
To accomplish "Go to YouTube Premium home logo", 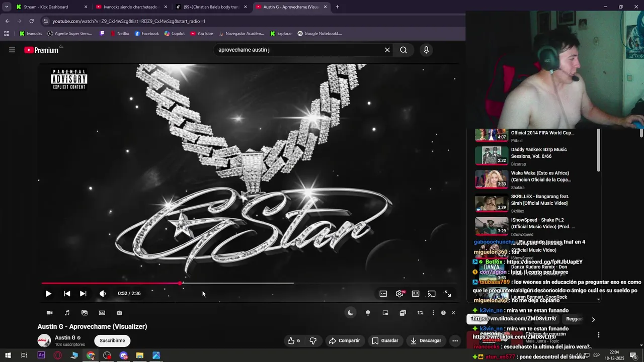I will (x=41, y=50).
